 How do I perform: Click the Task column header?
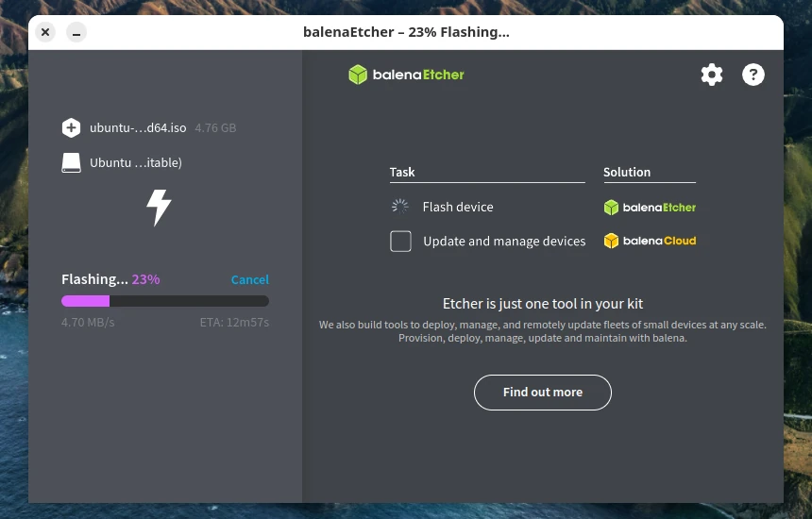pos(402,173)
